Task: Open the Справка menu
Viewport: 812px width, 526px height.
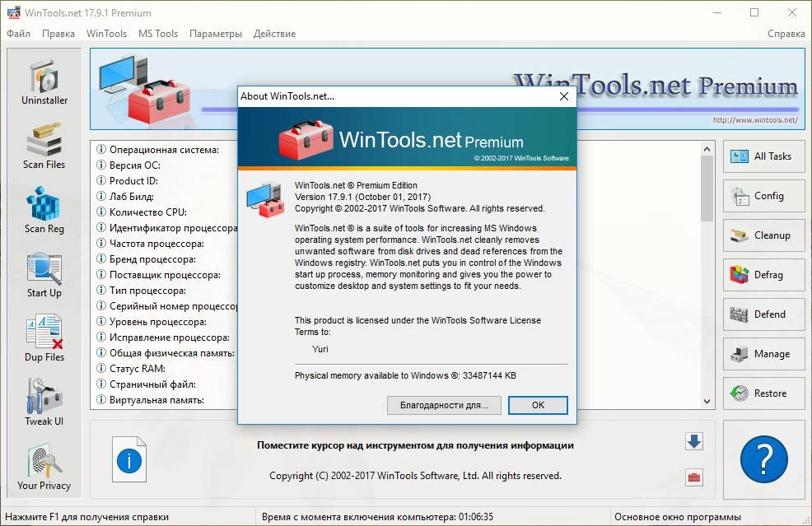Action: pyautogui.click(x=786, y=34)
